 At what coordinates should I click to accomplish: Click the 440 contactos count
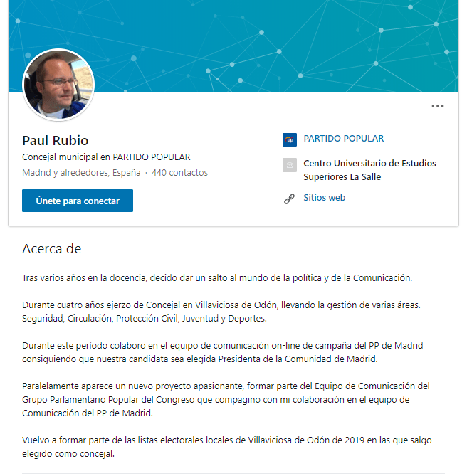(x=179, y=173)
